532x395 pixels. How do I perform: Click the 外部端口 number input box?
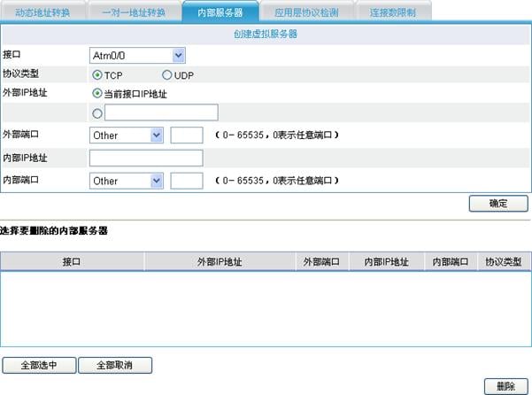tap(187, 136)
